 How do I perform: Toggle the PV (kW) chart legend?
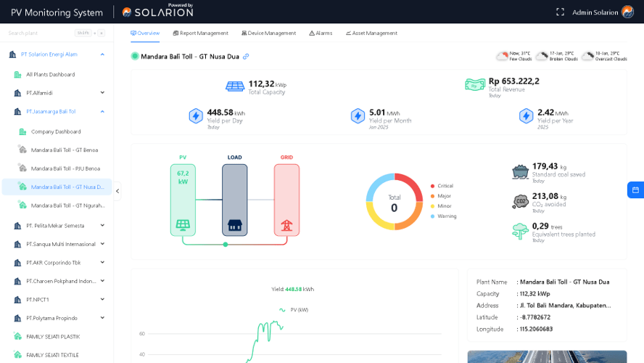point(294,309)
